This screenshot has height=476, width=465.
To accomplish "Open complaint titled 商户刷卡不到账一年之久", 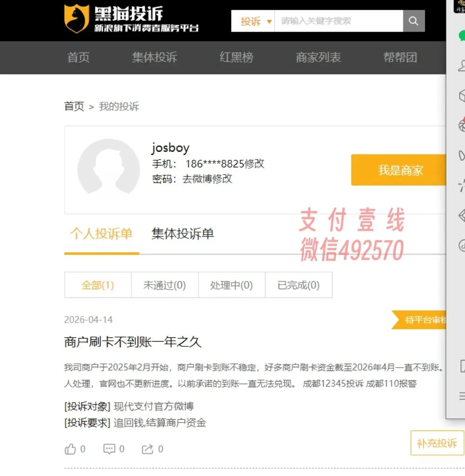I will pyautogui.click(x=133, y=342).
